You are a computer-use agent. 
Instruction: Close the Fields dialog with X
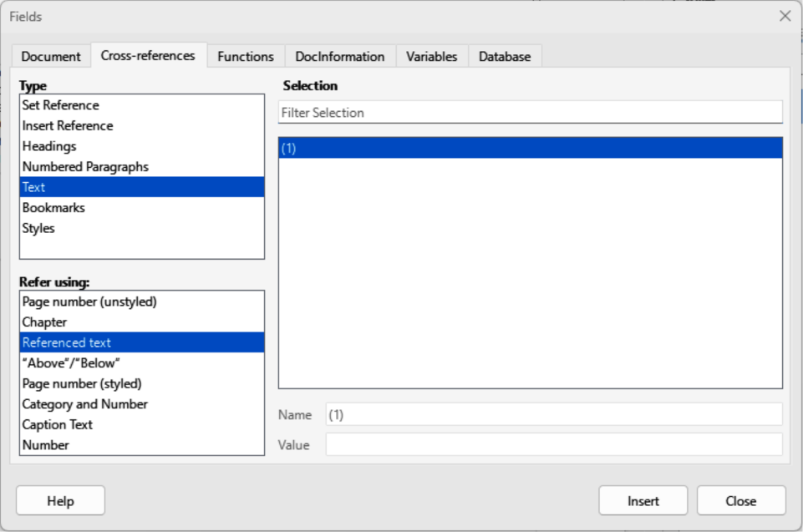[x=785, y=17]
